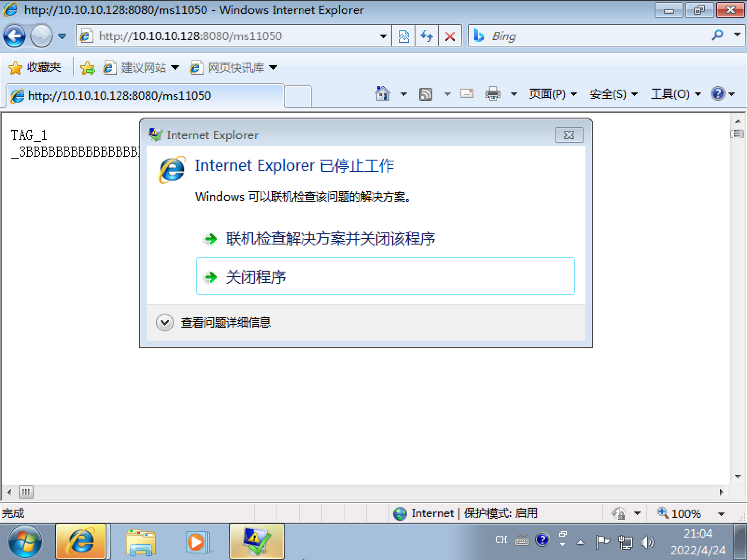Screen dimensions: 747x560
Task: Choose 关闭程序 to close the program
Action: point(385,276)
